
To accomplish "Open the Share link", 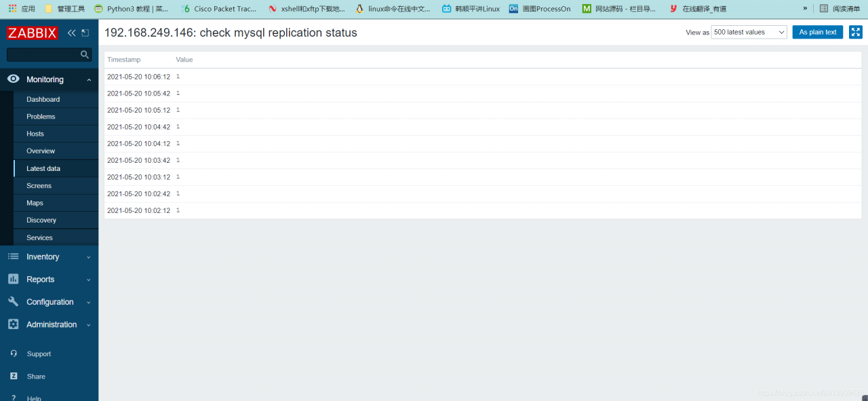I will (x=36, y=377).
